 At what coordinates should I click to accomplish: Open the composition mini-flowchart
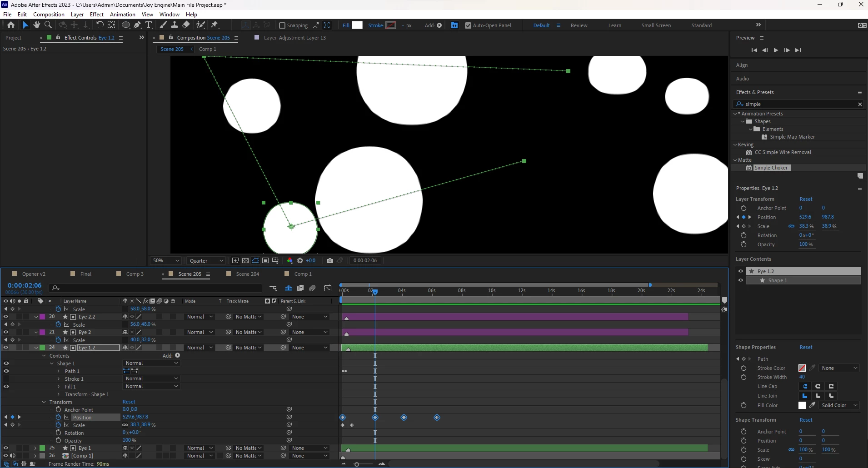pyautogui.click(x=273, y=288)
